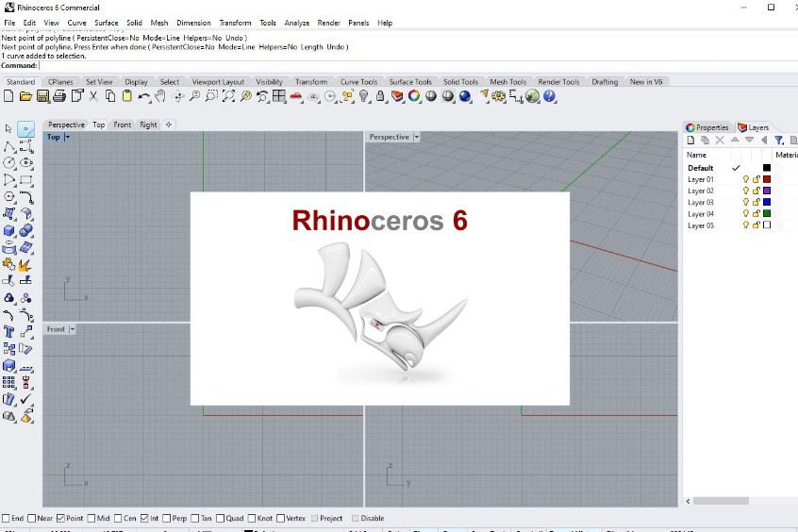Select the Default layer row
Viewport: 798px width, 532px height.
740,168
